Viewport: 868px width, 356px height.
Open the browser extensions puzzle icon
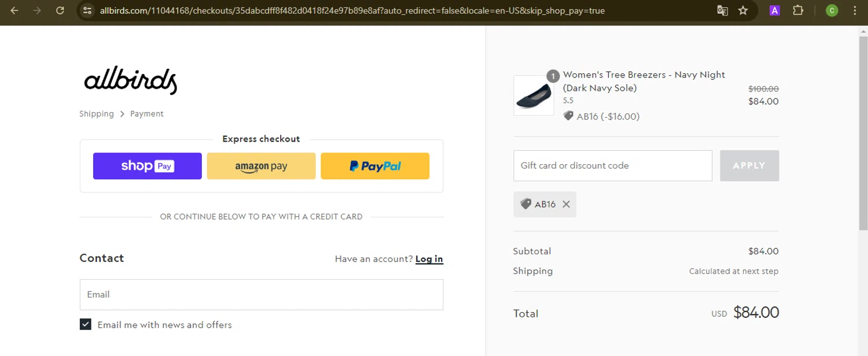point(798,10)
